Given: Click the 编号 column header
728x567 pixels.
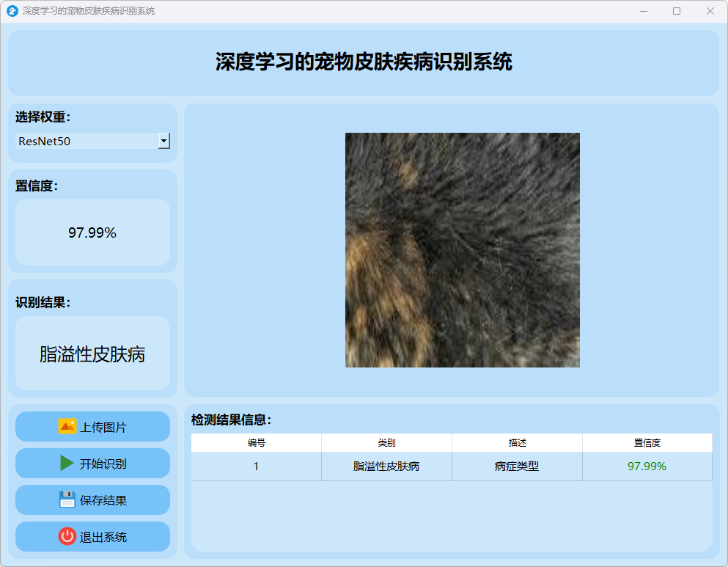Looking at the screenshot, I should (256, 443).
